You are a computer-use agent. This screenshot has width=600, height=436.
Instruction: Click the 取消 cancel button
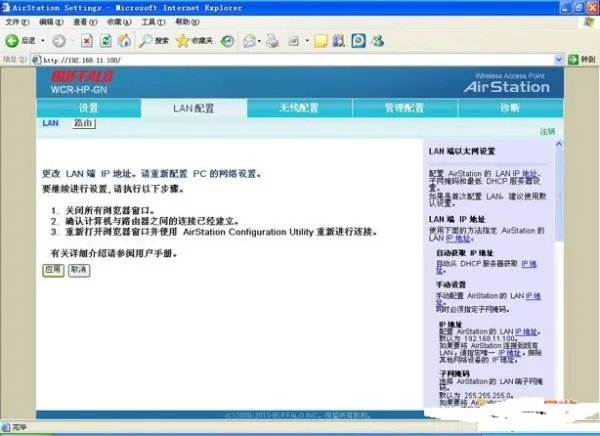point(79,270)
